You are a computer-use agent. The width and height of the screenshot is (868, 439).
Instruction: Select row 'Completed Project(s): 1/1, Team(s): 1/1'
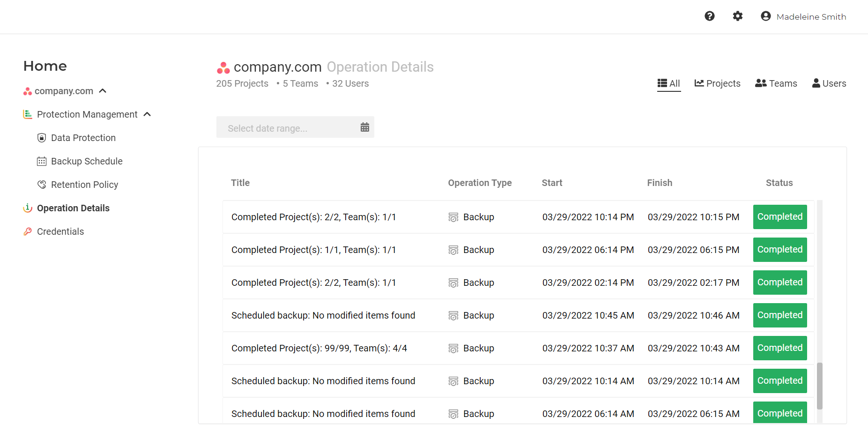tap(518, 250)
